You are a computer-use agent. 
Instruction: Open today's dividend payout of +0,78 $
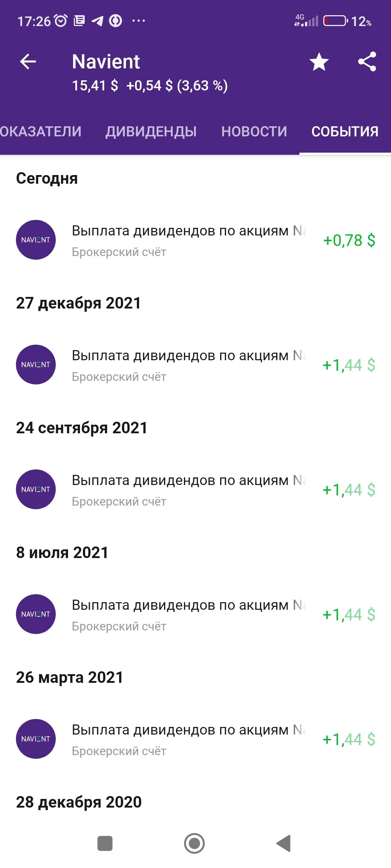(195, 241)
